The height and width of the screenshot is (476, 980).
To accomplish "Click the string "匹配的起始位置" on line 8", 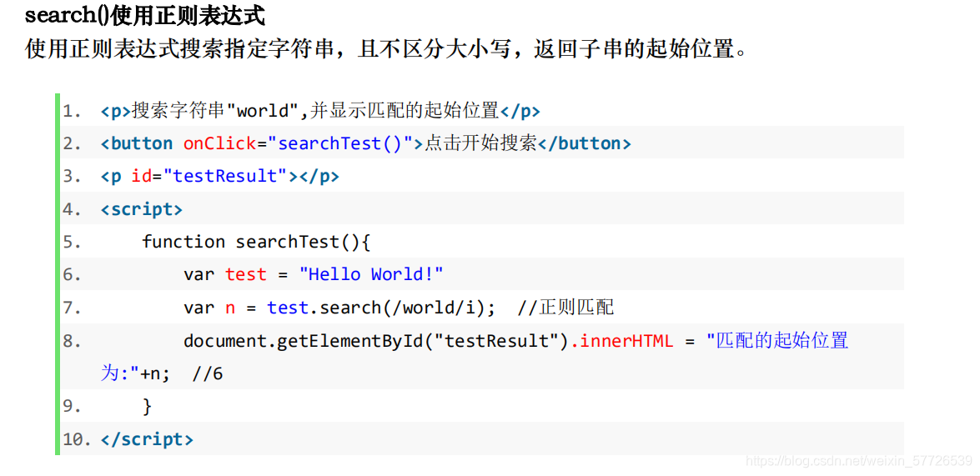I will click(776, 341).
